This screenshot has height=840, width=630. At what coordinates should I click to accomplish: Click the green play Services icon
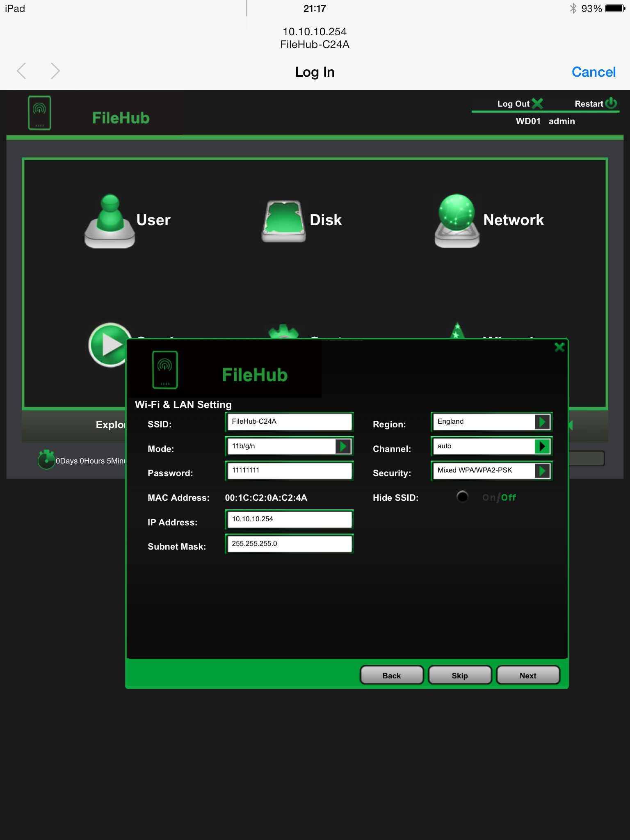click(x=108, y=345)
